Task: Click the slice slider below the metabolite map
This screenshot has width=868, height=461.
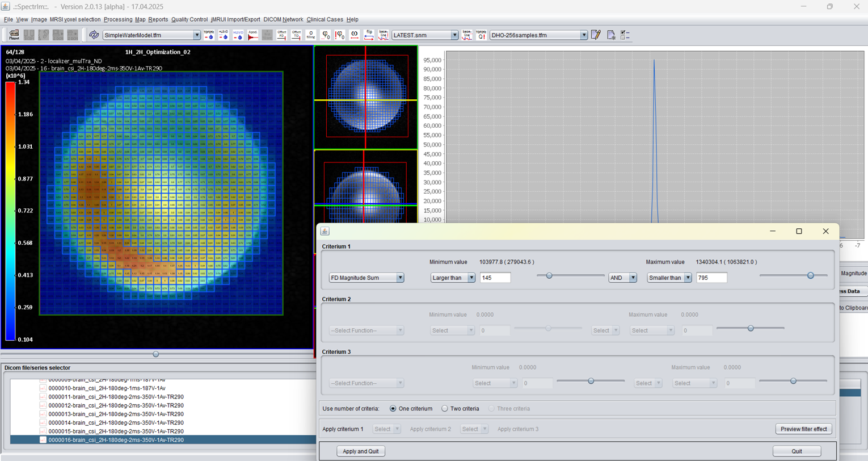Action: coord(156,354)
